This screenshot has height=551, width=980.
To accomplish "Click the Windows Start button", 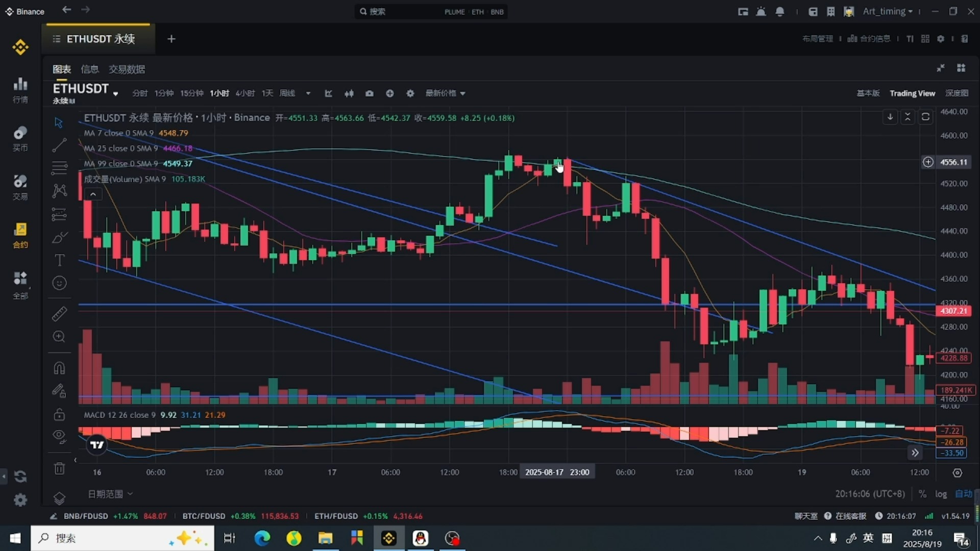I will pos(15,538).
